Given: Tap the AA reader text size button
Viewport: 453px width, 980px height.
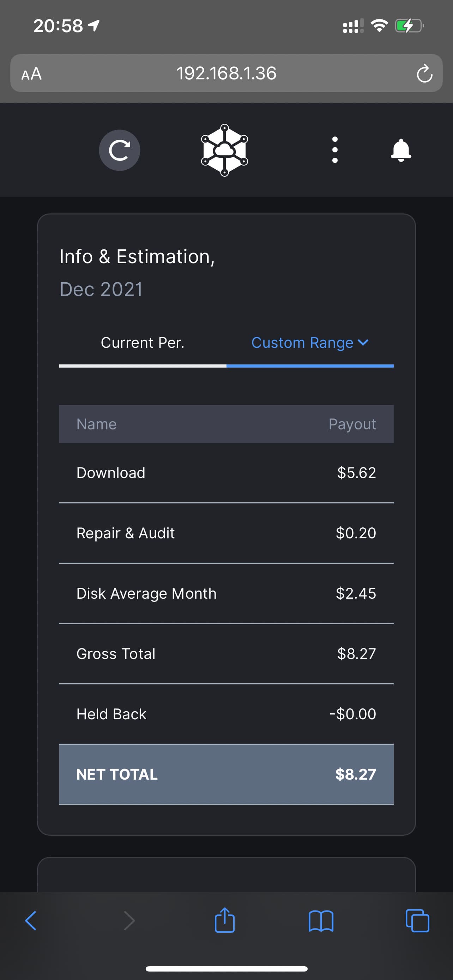Looking at the screenshot, I should tap(31, 73).
